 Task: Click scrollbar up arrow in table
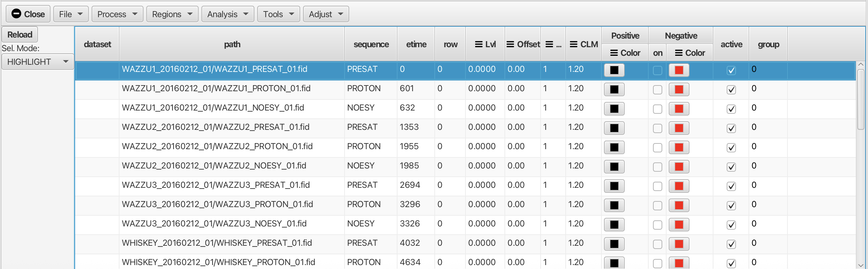pos(861,64)
